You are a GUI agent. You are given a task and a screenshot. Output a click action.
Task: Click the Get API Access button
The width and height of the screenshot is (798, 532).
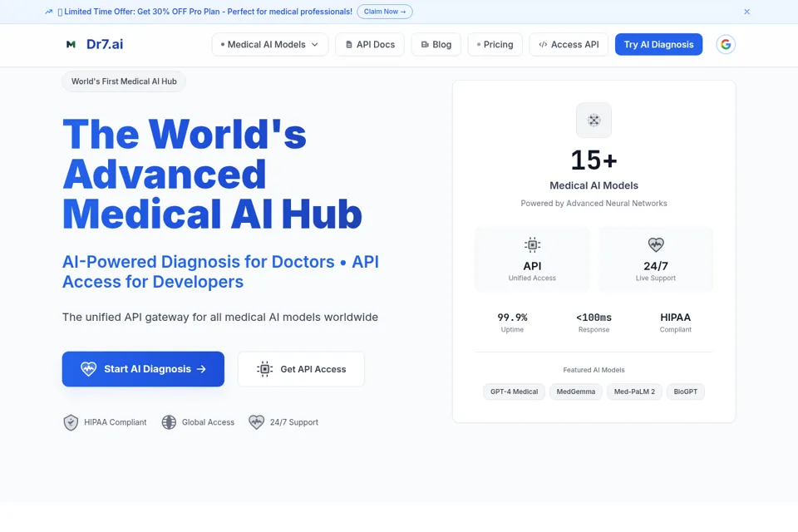[x=301, y=368]
